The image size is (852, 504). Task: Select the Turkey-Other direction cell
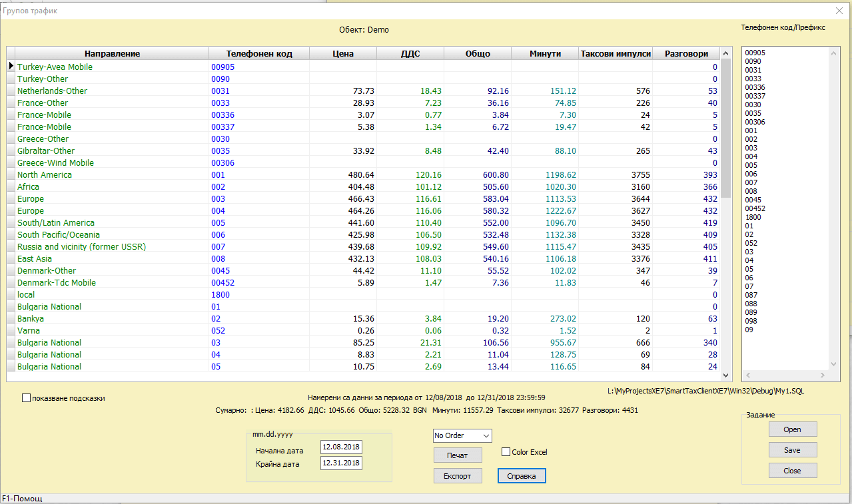[112, 79]
